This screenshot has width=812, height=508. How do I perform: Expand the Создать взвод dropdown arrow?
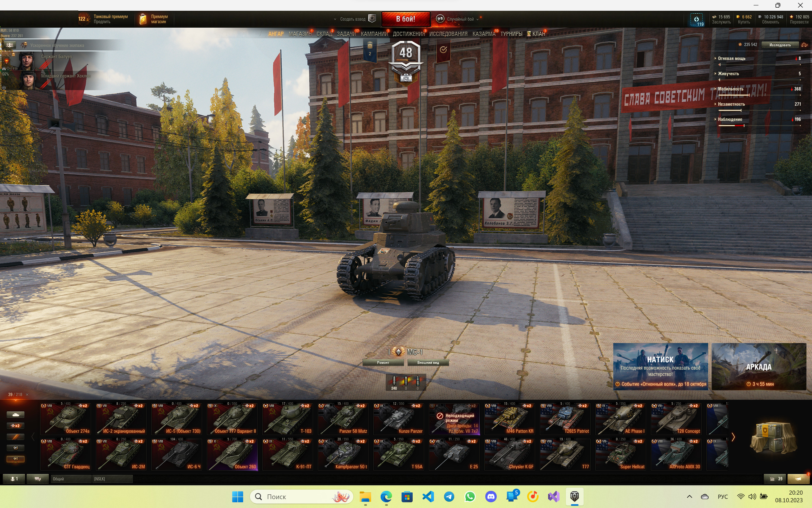point(335,19)
